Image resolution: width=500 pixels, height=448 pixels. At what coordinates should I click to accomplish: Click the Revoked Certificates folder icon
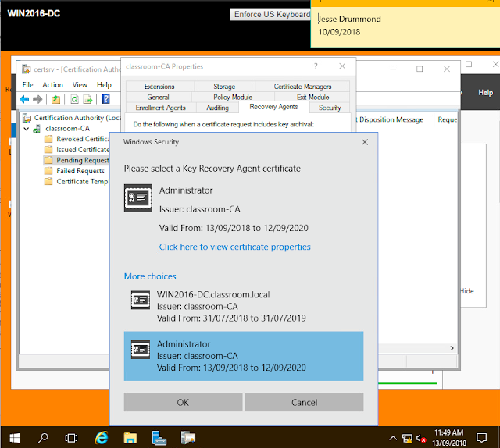click(48, 139)
